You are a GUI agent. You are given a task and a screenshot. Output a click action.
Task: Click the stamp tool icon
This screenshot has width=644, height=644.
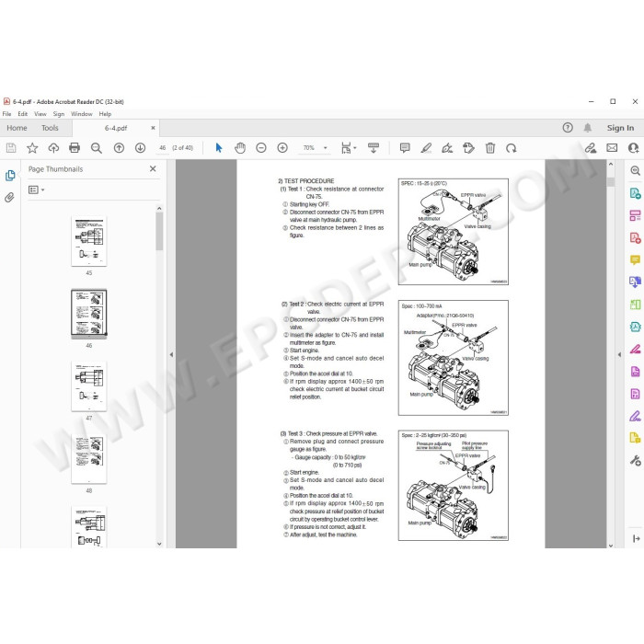click(468, 148)
